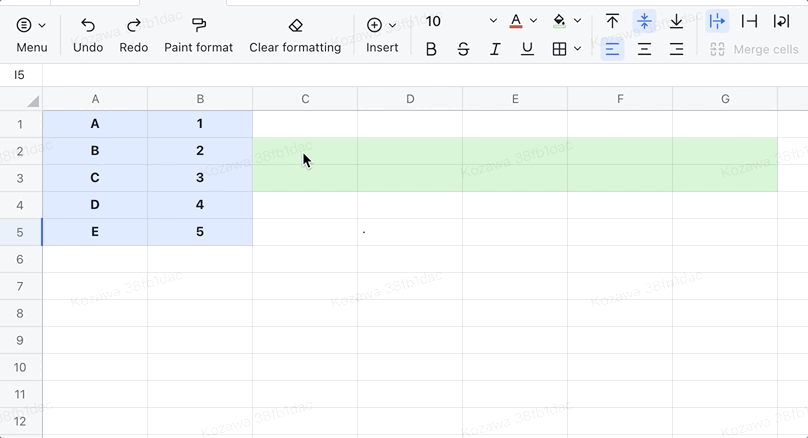Click the Merge cells button
This screenshot has width=808, height=438.
754,49
